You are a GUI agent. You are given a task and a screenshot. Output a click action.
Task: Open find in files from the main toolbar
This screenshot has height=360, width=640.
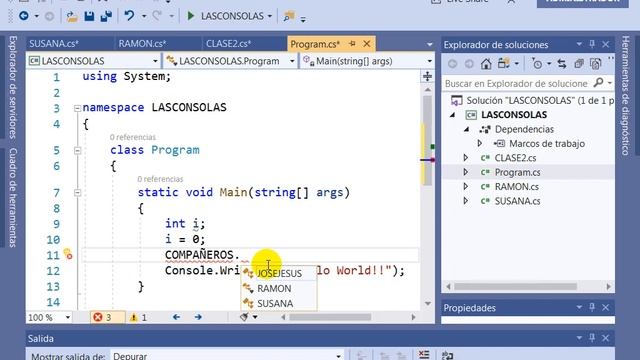289,16
